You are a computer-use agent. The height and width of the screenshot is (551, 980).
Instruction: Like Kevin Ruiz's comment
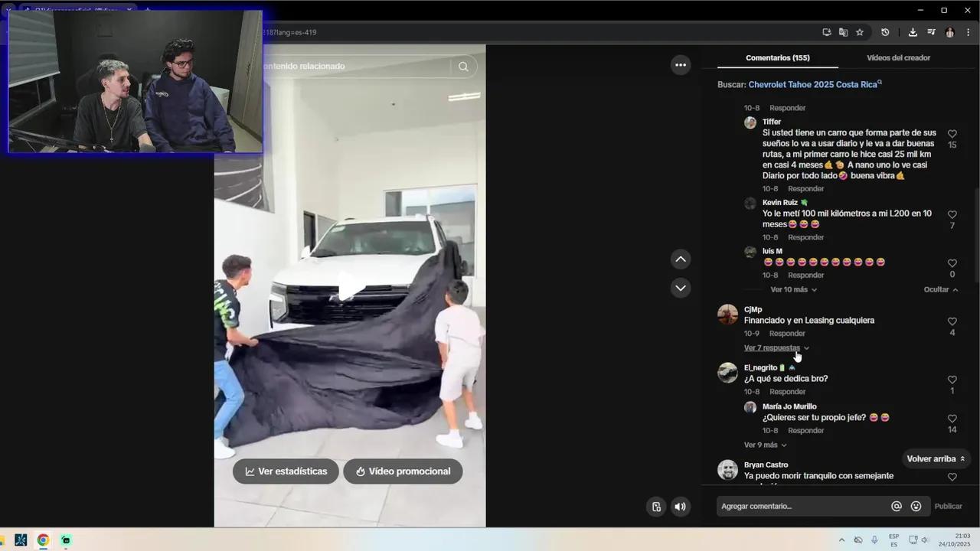pyautogui.click(x=952, y=215)
